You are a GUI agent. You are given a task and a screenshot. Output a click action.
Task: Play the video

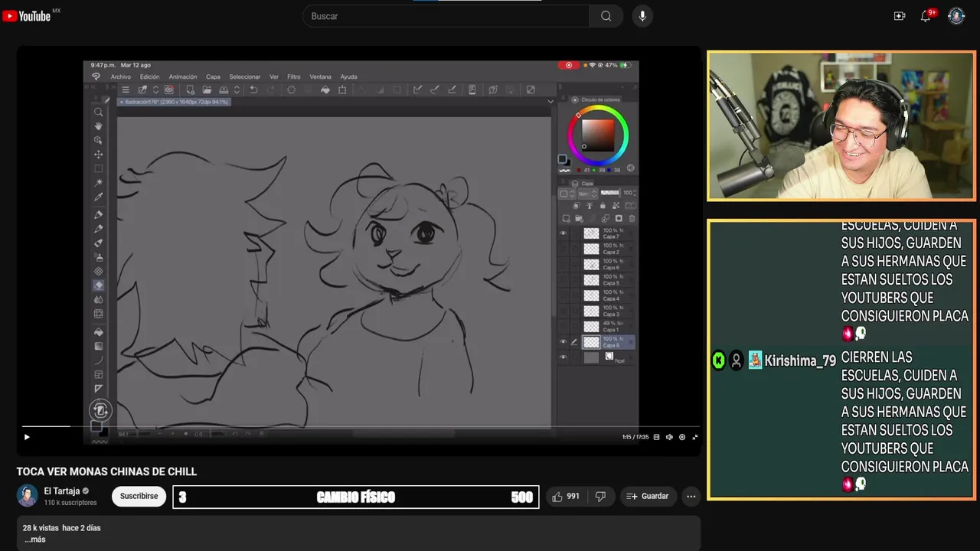click(27, 437)
